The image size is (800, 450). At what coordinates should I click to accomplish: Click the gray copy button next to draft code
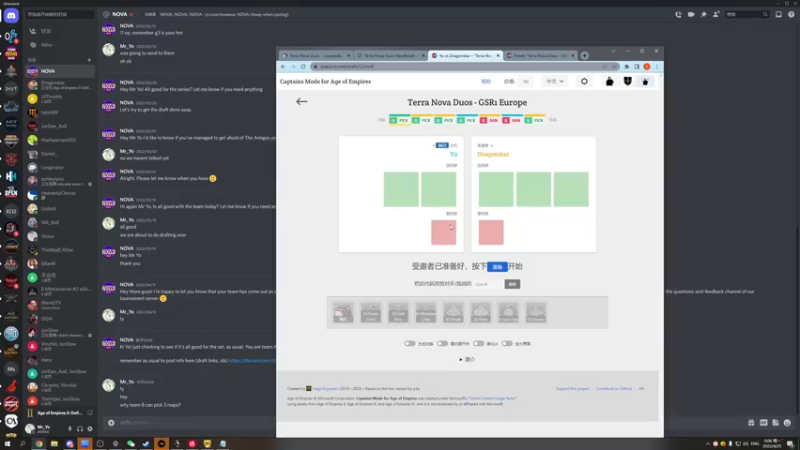512,284
